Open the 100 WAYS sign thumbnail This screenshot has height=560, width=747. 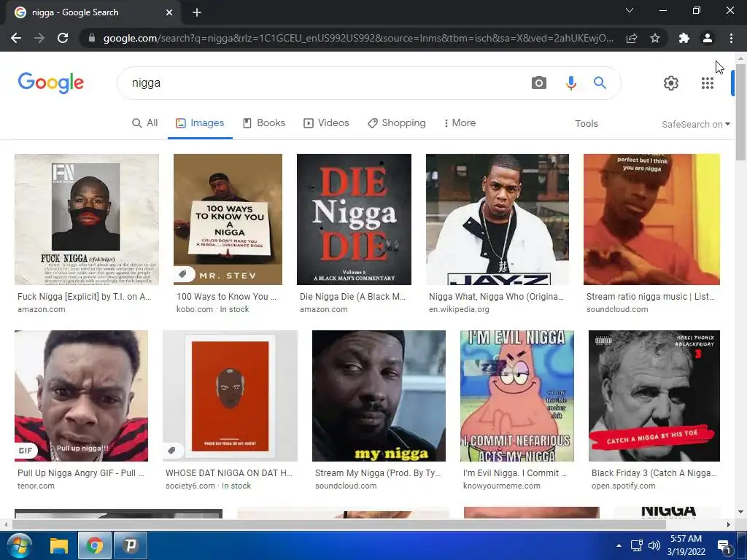(228, 219)
